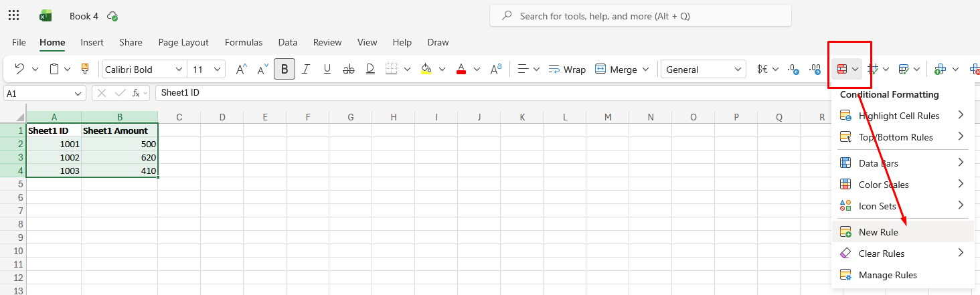Click the Format as Table icon

874,69
